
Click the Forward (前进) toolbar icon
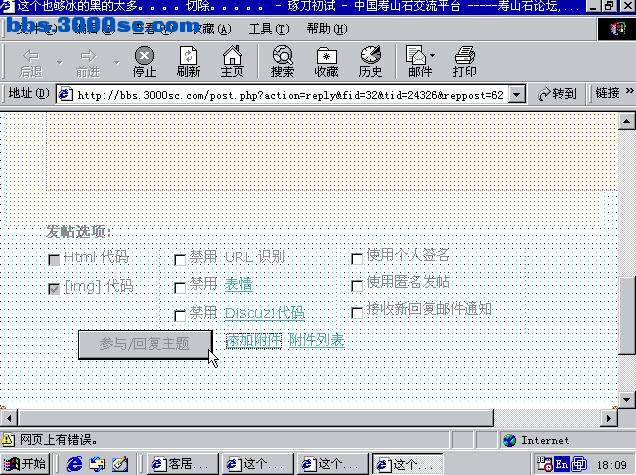(x=88, y=62)
